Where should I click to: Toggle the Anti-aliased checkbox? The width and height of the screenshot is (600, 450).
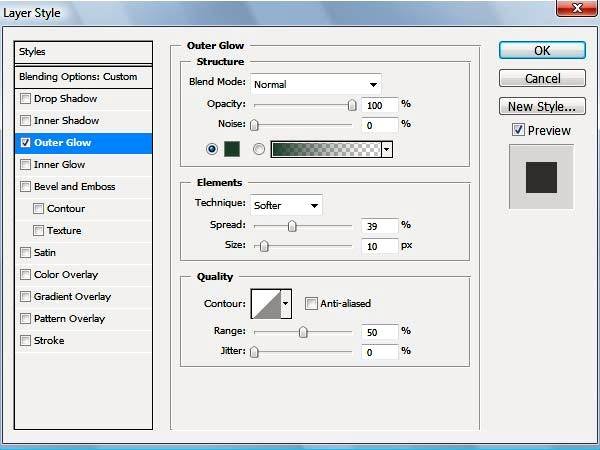pos(311,304)
